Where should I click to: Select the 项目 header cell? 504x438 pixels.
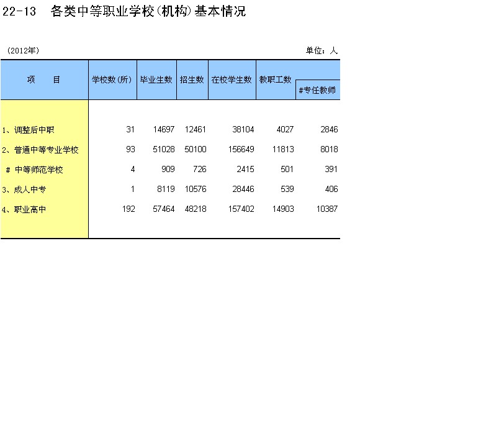[44, 80]
